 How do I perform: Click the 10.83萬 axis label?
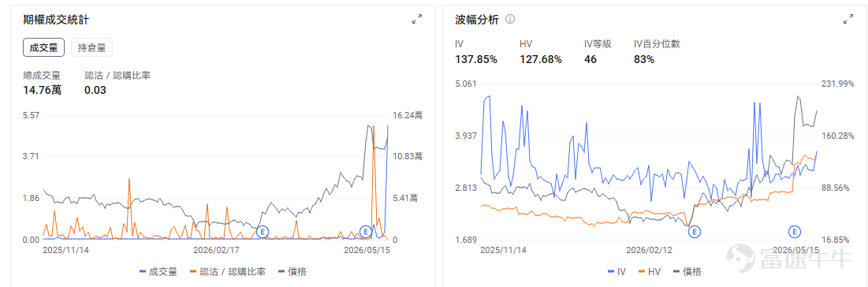[407, 156]
